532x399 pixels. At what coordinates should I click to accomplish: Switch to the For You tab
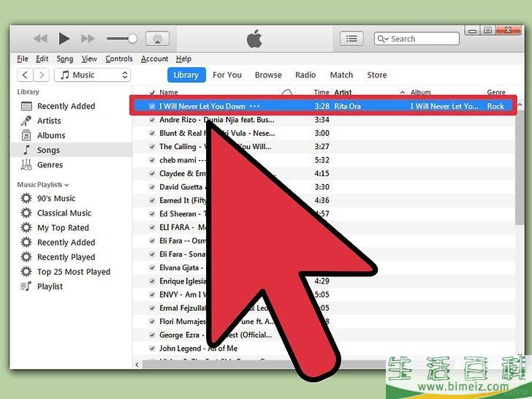tap(227, 75)
